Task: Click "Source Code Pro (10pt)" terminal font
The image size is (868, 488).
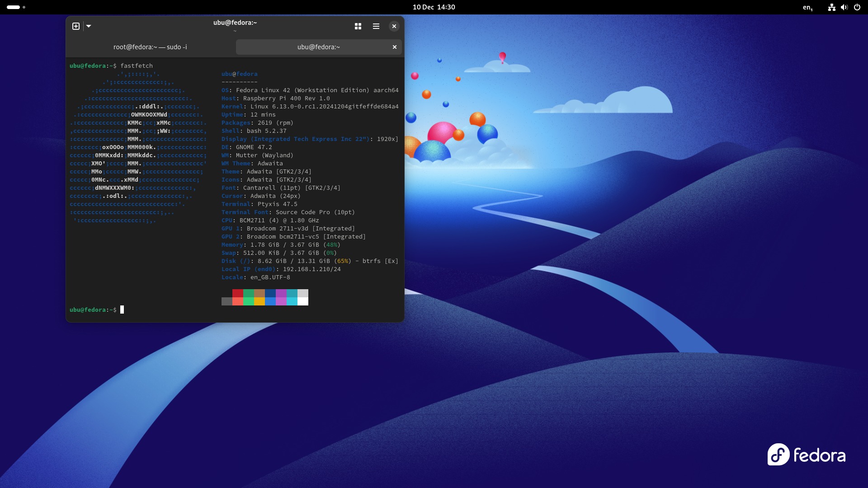Action: tap(316, 212)
